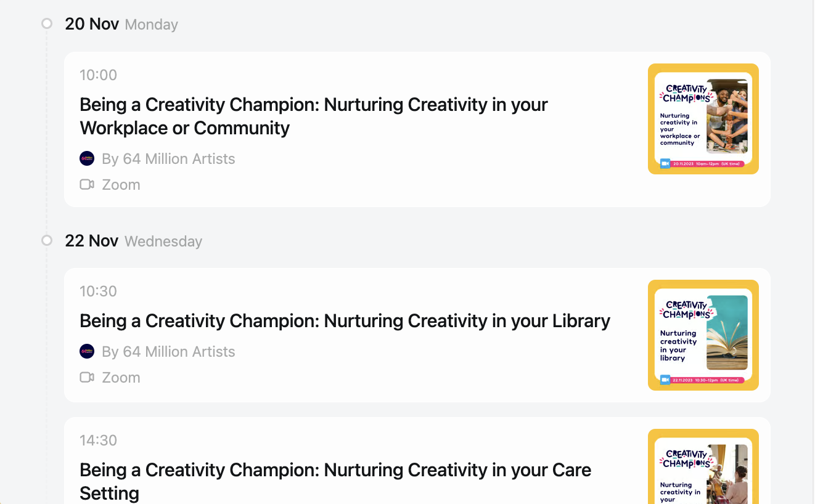This screenshot has height=504, width=815.
Task: Click the Workplace or Community event poster thumbnail
Action: [703, 119]
